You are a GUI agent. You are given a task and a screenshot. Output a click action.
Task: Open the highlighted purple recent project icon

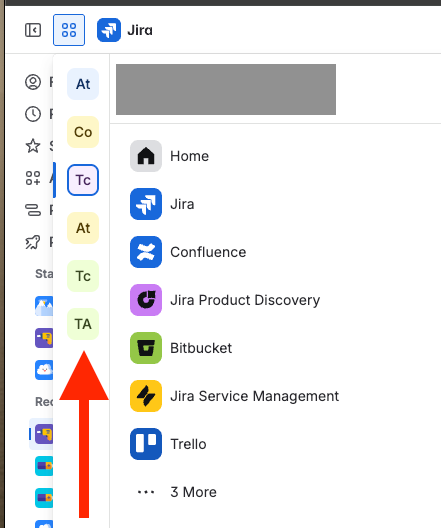44,434
